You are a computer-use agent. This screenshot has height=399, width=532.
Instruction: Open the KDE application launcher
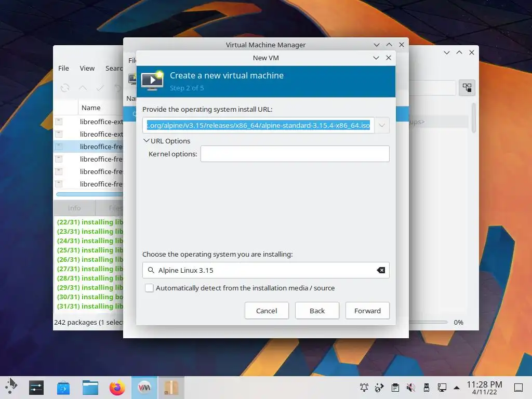tap(11, 387)
